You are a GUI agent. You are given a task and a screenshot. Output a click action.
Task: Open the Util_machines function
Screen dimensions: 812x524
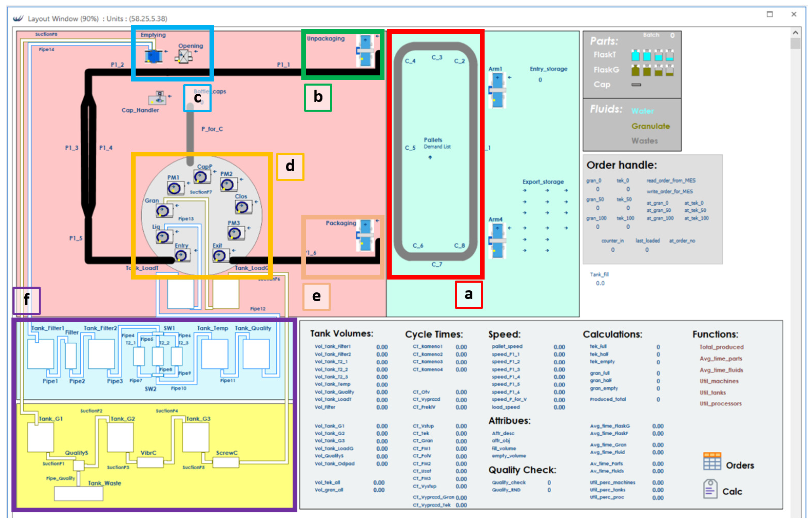point(718,381)
